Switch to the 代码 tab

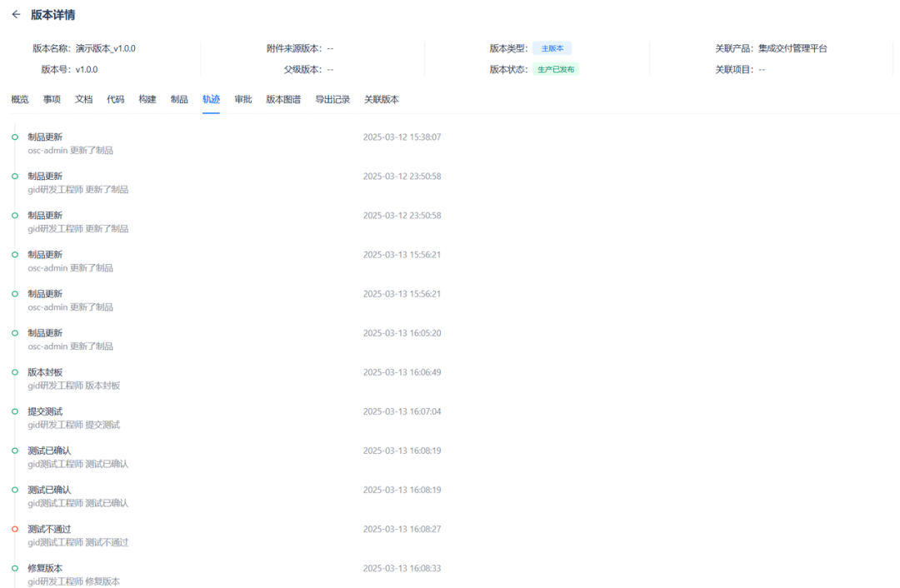click(116, 99)
